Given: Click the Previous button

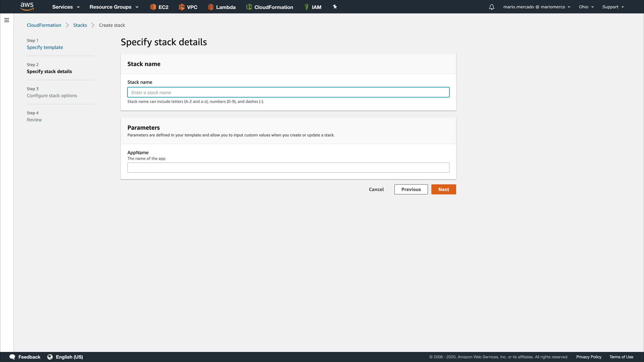Looking at the screenshot, I should click(411, 189).
